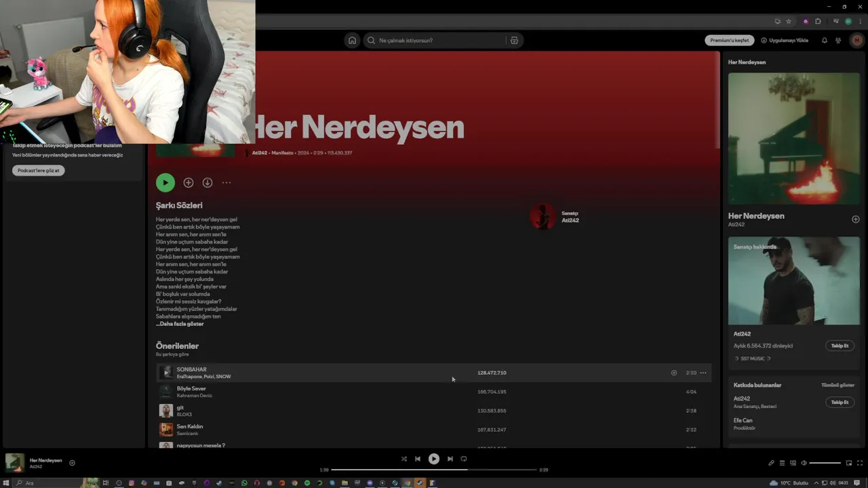Screen dimensions: 868x488
Task: Toggle repeat in the player bar
Action: [464, 459]
